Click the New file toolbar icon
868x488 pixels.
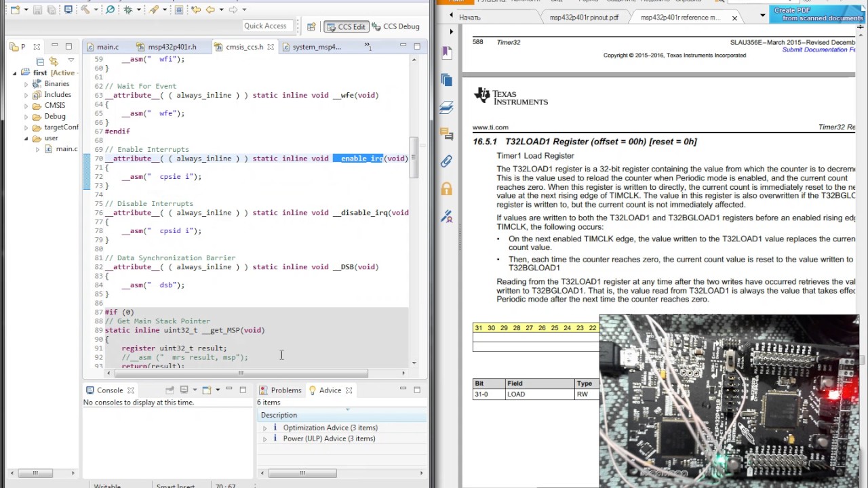(14, 9)
